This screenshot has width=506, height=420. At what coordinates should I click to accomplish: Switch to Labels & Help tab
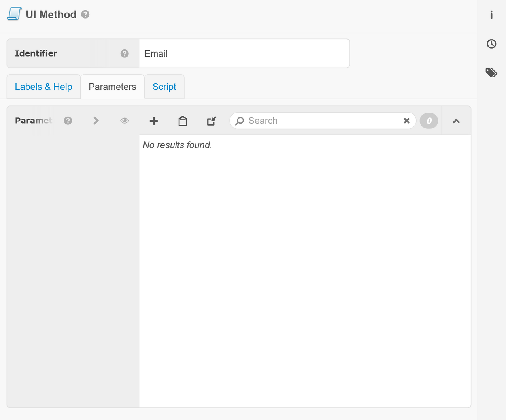tap(43, 87)
